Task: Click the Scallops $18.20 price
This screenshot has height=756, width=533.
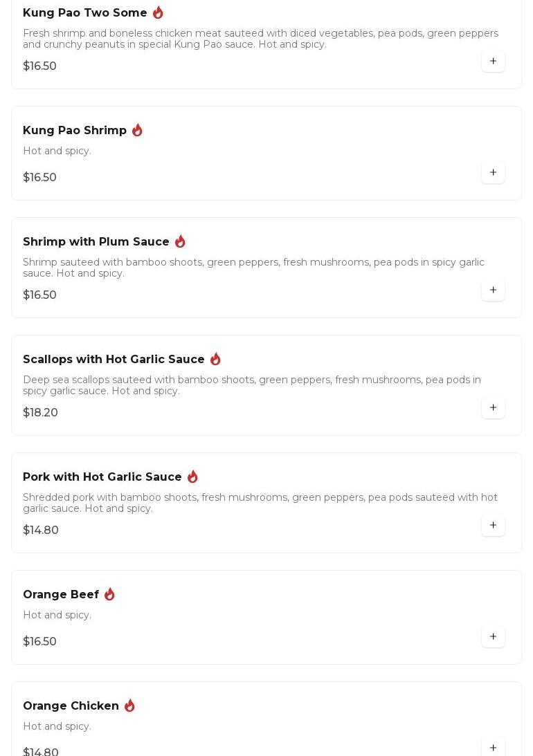Action: [41, 413]
